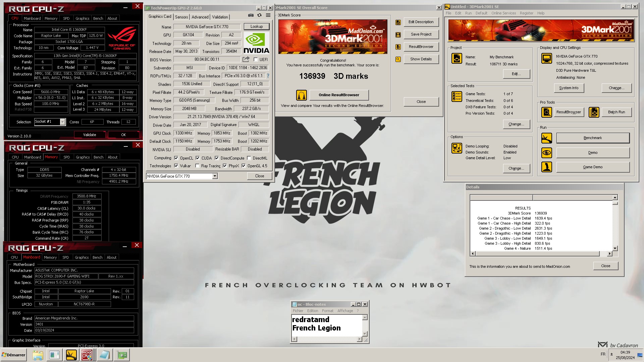Click the Online ResultBrowser button
644x362 pixels.
pyautogui.click(x=339, y=95)
